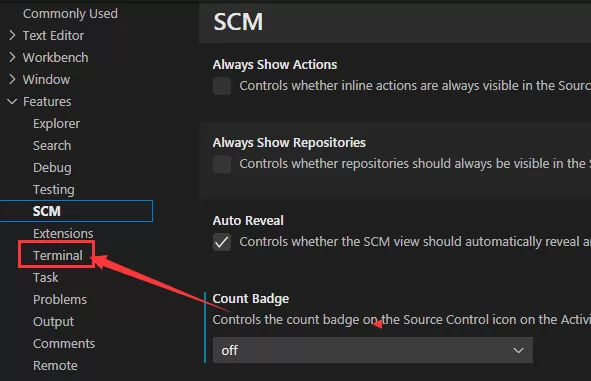Uncheck the Auto Reveal checkbox
This screenshot has height=381, width=591.
[x=222, y=242]
